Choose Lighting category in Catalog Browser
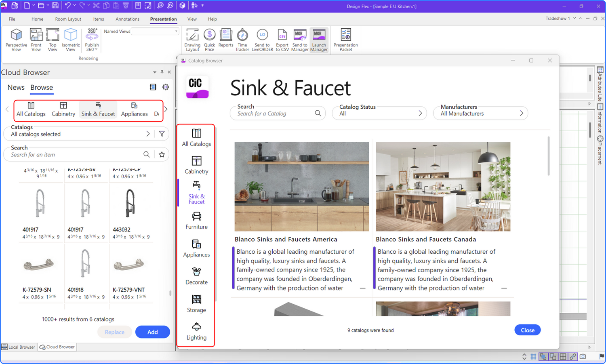The height and width of the screenshot is (364, 606). (x=196, y=331)
